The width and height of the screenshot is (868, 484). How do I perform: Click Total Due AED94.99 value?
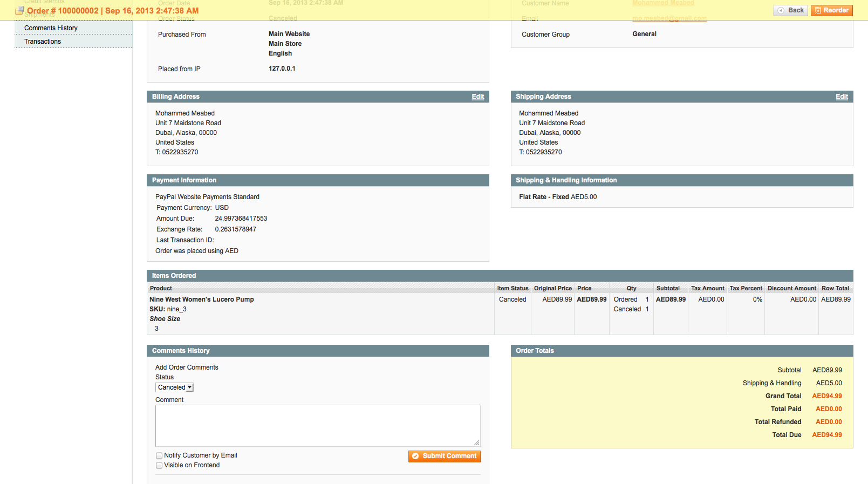coord(827,435)
